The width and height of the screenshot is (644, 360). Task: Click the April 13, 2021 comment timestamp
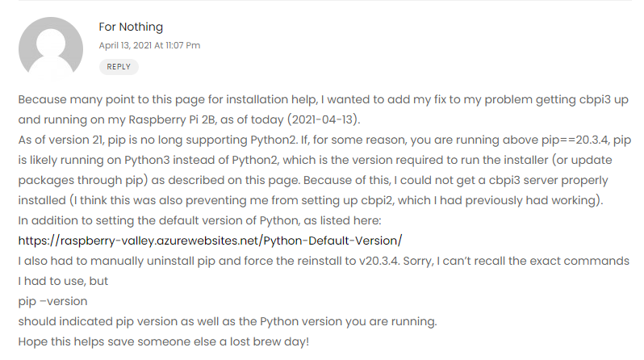click(x=149, y=45)
